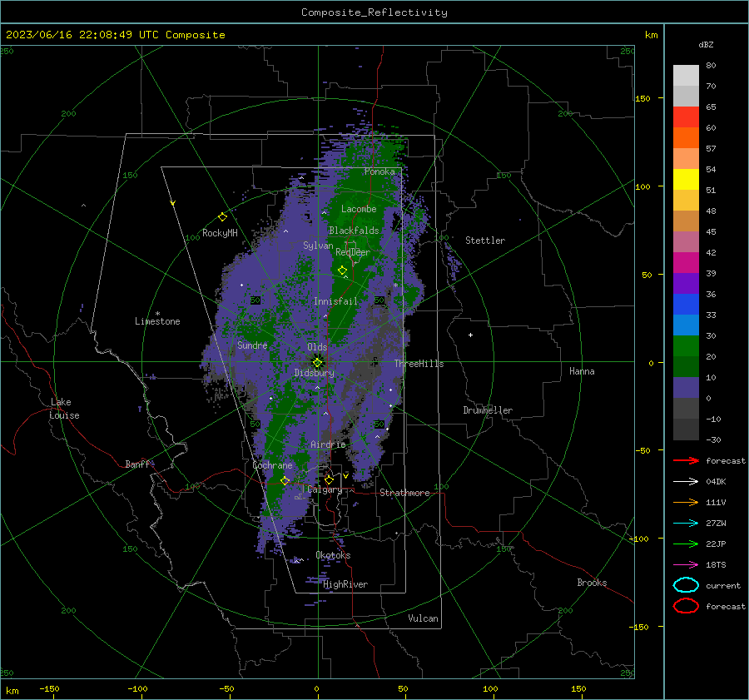749x700 pixels.
Task: Click the Stettler label
Action: point(485,241)
